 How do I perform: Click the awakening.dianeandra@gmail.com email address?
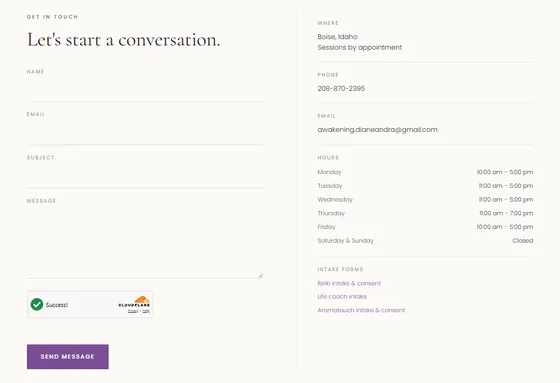(378, 130)
